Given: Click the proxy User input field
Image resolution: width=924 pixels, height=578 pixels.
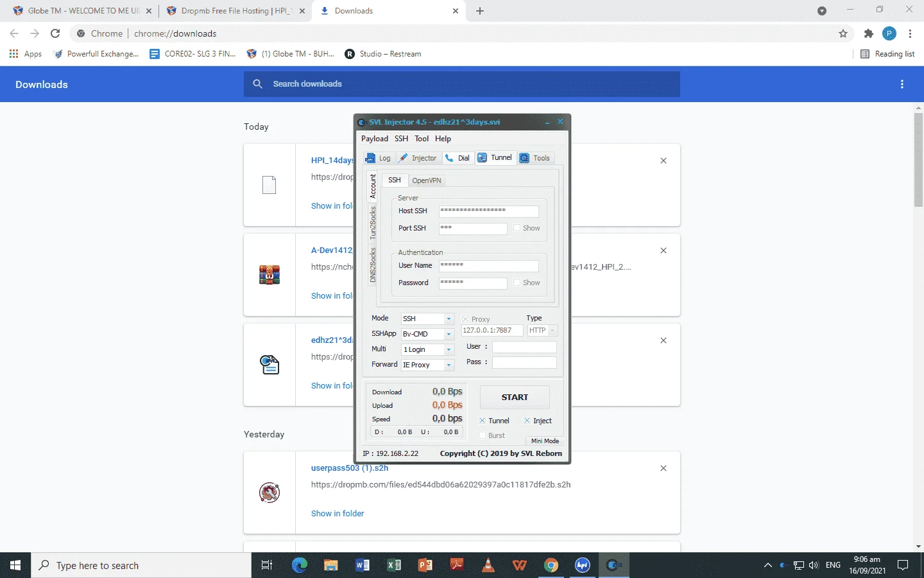Looking at the screenshot, I should tap(524, 347).
